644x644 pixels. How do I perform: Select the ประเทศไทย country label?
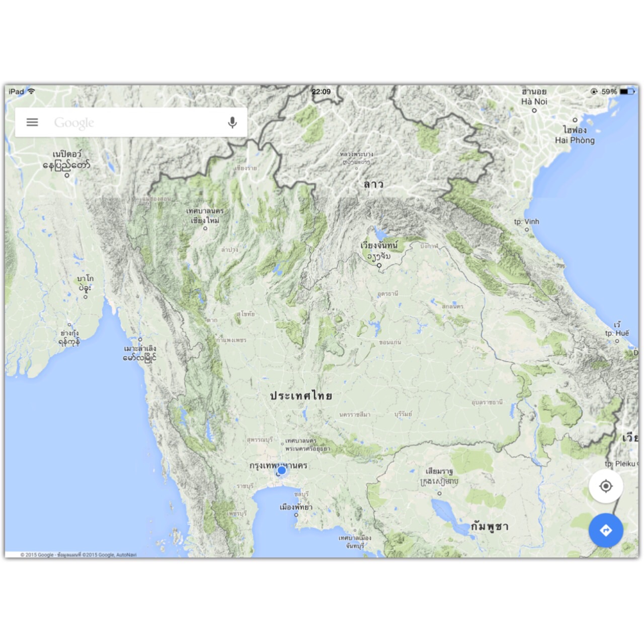click(x=301, y=395)
